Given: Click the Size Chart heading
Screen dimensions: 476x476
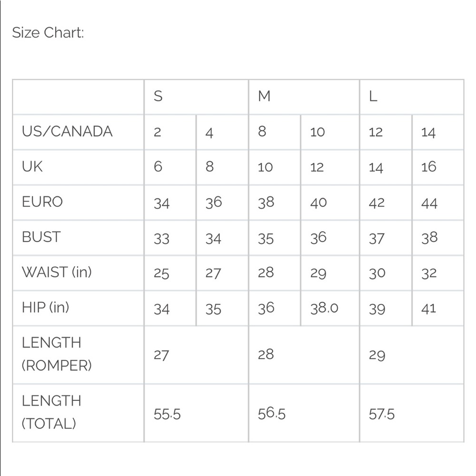Looking at the screenshot, I should click(x=48, y=32).
